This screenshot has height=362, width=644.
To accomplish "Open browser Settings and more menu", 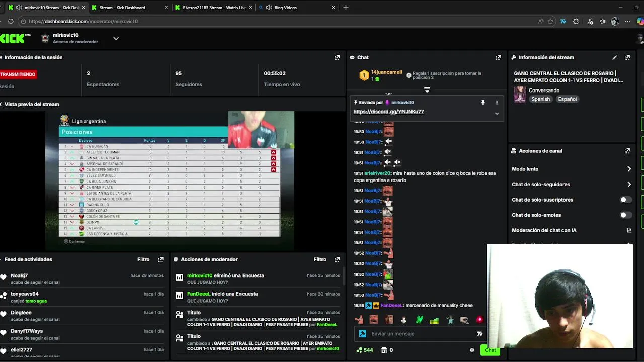I will tap(627, 21).
